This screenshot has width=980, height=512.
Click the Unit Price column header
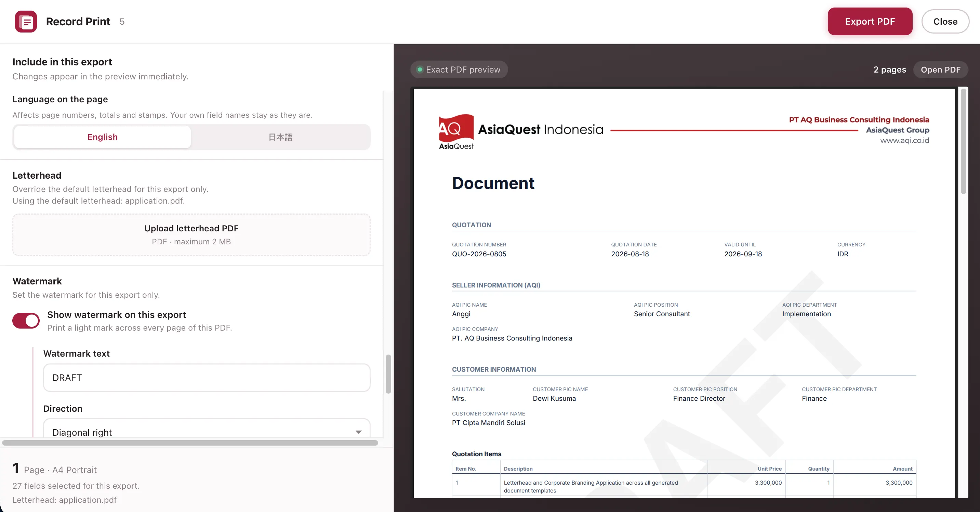pos(769,469)
